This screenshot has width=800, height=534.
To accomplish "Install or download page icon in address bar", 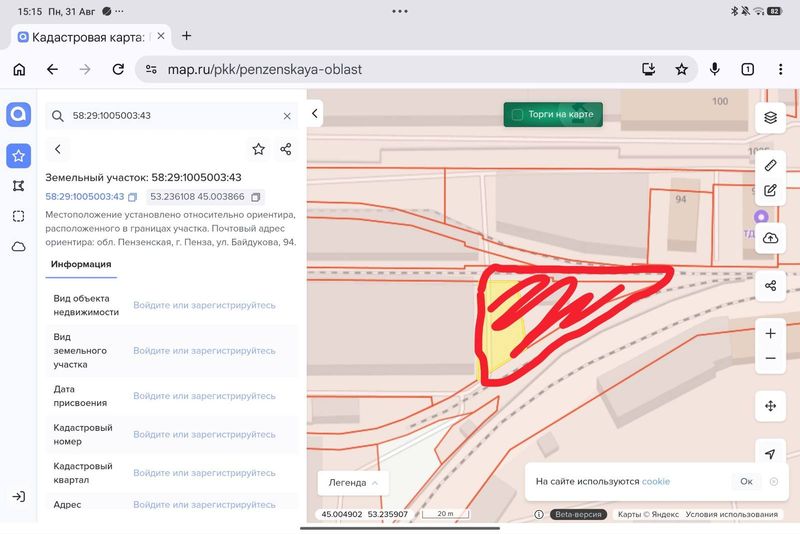I will coord(648,69).
